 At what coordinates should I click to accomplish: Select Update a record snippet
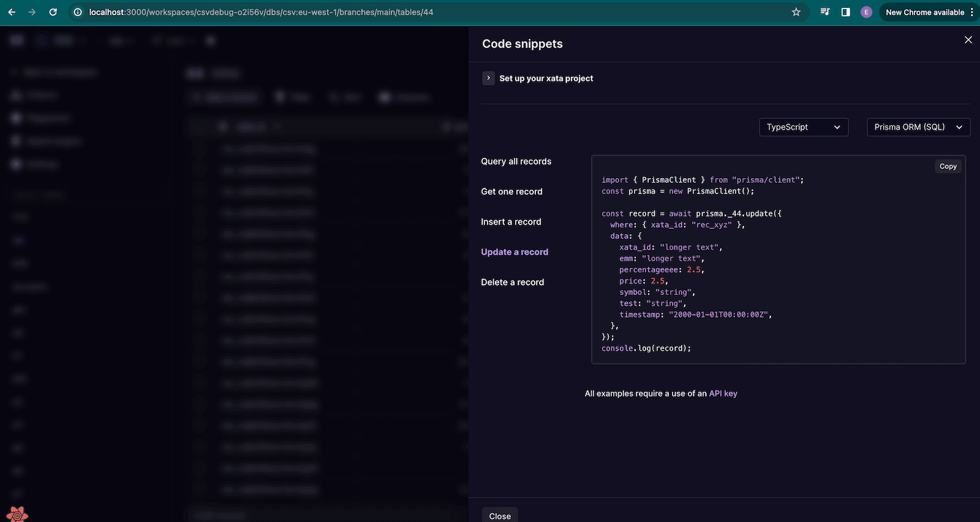[514, 252]
